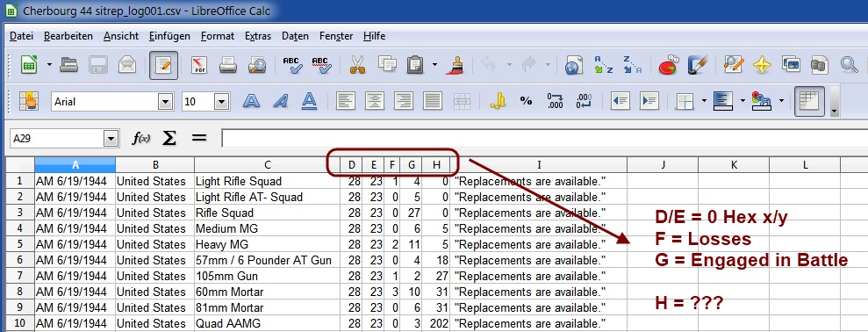
Task: Expand the Font Color dropdown arrow
Action: 781,101
